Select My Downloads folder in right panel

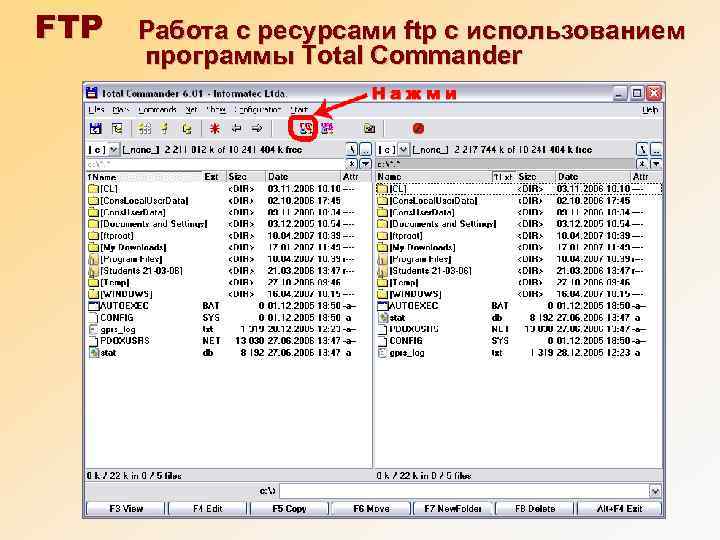point(416,247)
